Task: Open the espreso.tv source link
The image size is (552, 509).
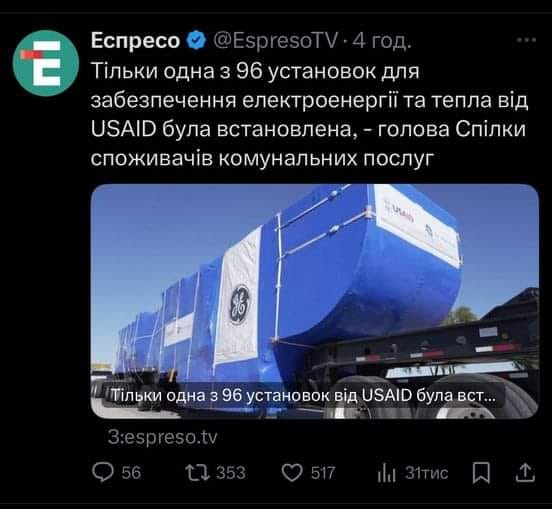Action: [x=162, y=437]
